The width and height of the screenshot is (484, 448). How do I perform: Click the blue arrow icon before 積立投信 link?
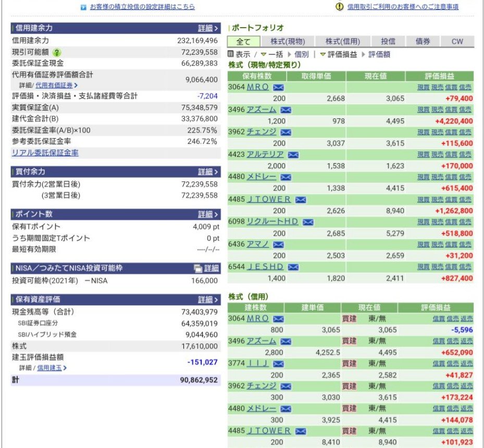[83, 7]
